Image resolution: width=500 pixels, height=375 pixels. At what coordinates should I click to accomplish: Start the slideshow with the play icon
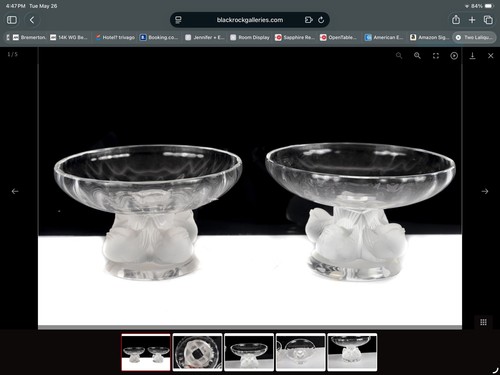[454, 56]
